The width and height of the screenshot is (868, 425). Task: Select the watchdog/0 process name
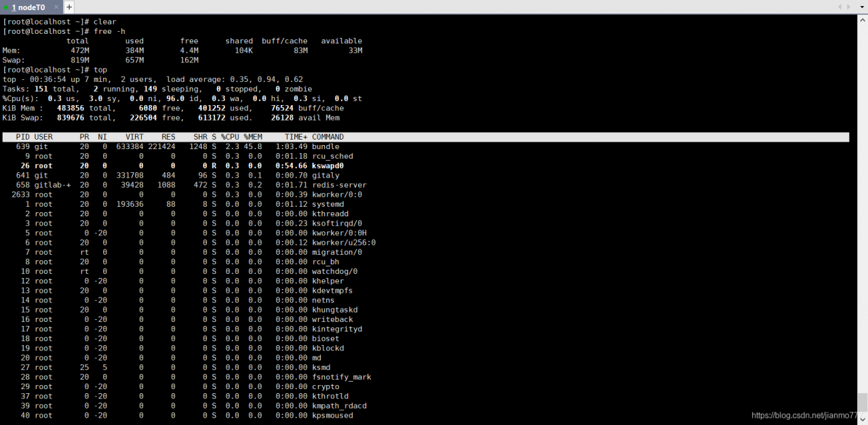pos(335,271)
